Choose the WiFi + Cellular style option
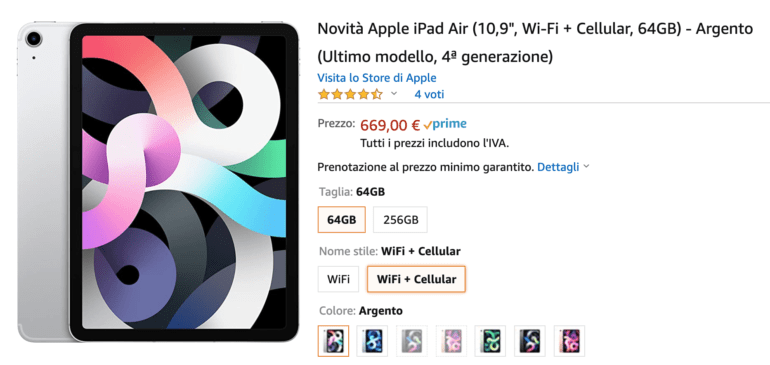 tap(416, 279)
